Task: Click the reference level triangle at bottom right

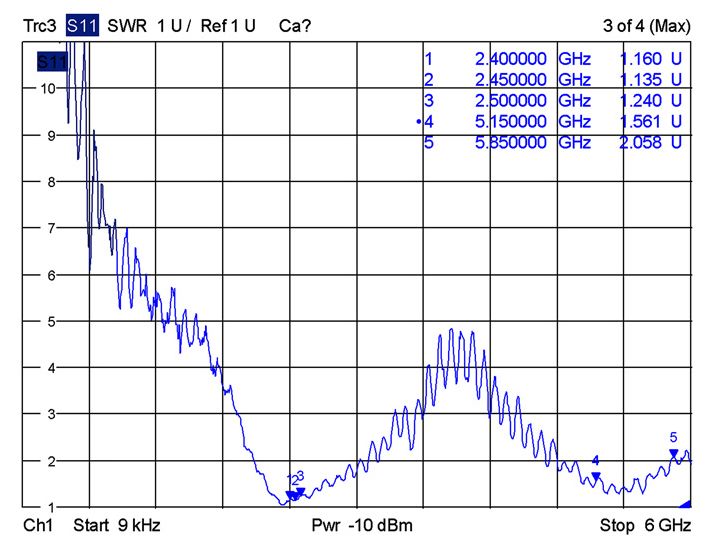Action: tap(685, 504)
